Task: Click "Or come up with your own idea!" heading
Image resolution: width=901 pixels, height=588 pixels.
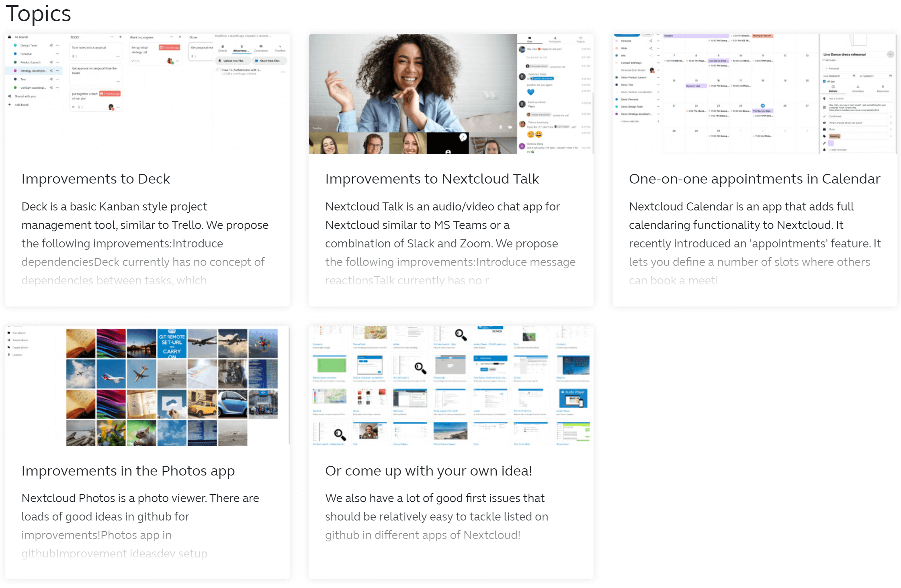Action: pyautogui.click(x=429, y=471)
